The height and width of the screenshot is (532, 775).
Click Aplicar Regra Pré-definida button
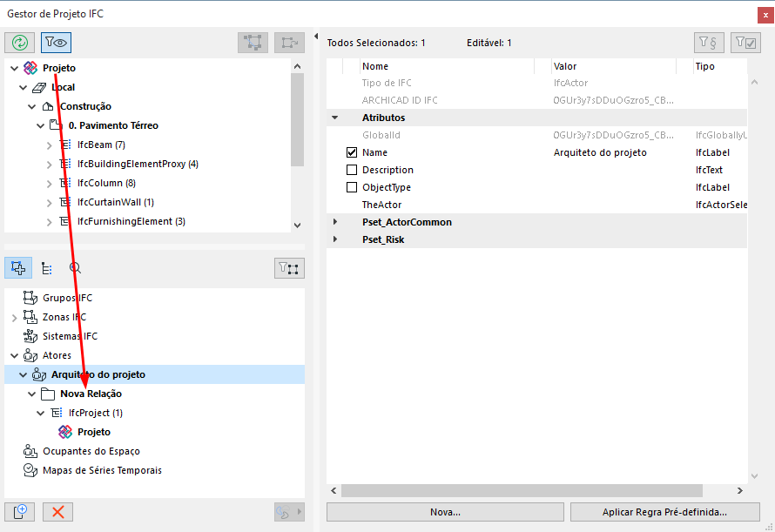664,512
